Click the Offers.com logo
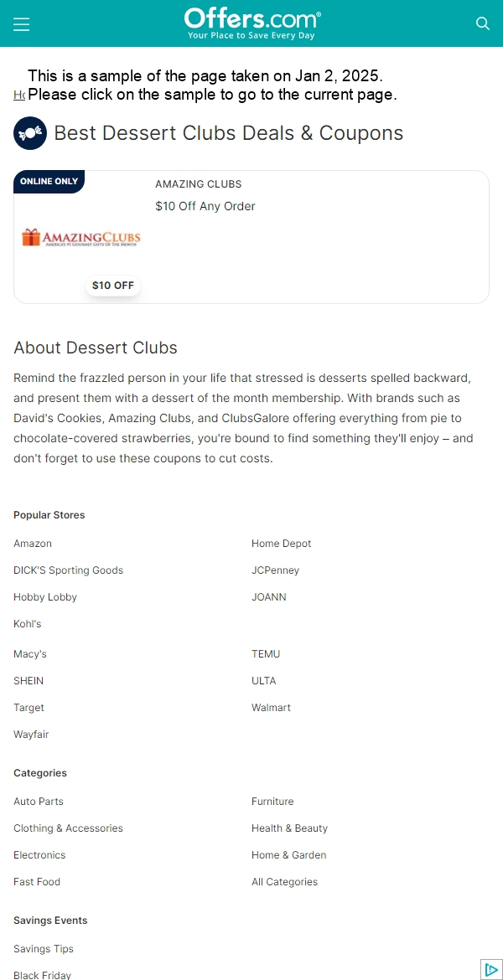The image size is (503, 980). (x=252, y=23)
